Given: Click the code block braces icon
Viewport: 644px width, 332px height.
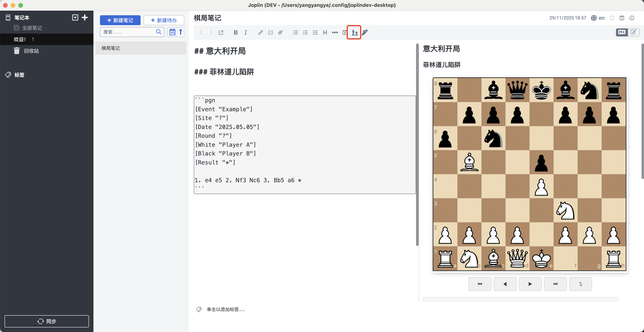Looking at the screenshot, I should click(270, 32).
